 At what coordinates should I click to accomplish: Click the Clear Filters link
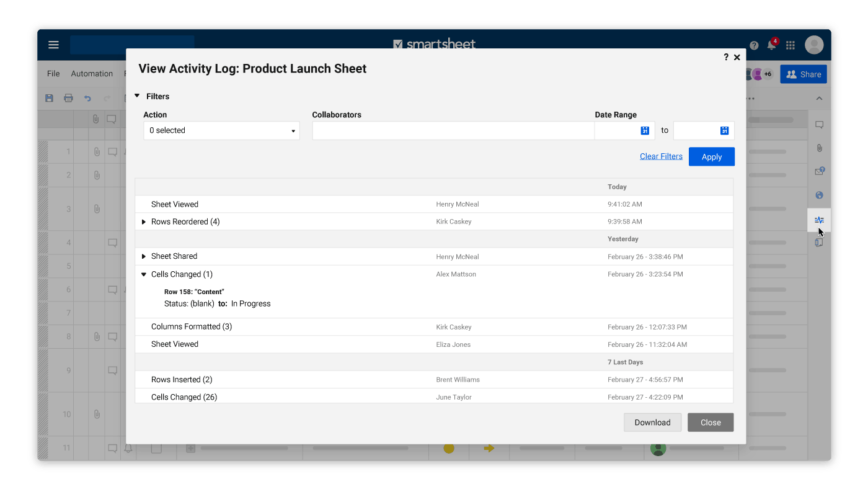[661, 156]
